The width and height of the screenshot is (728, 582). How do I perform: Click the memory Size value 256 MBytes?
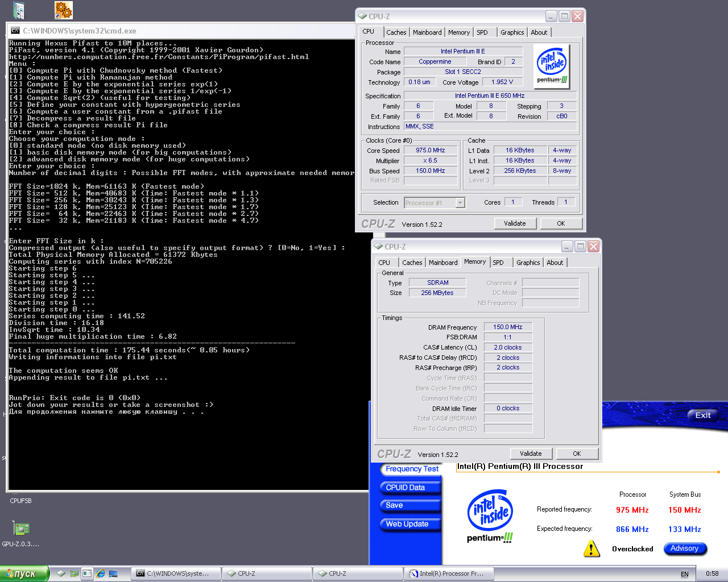(437, 293)
